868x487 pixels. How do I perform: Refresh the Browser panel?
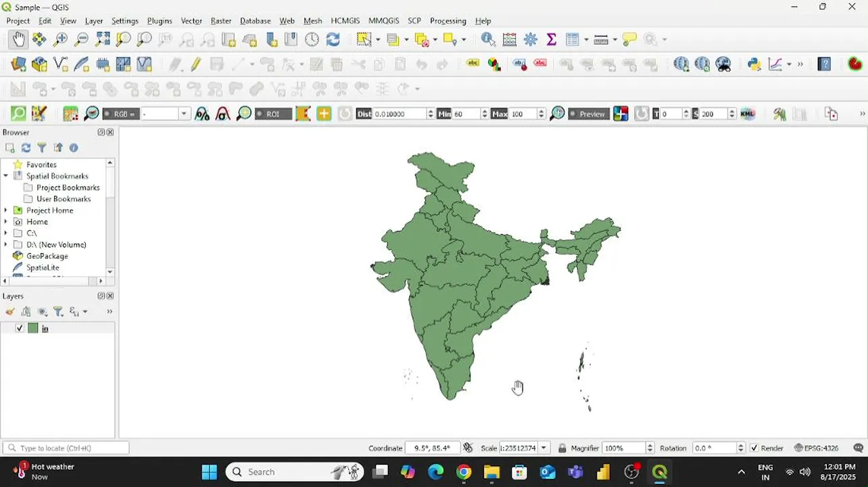click(x=26, y=147)
